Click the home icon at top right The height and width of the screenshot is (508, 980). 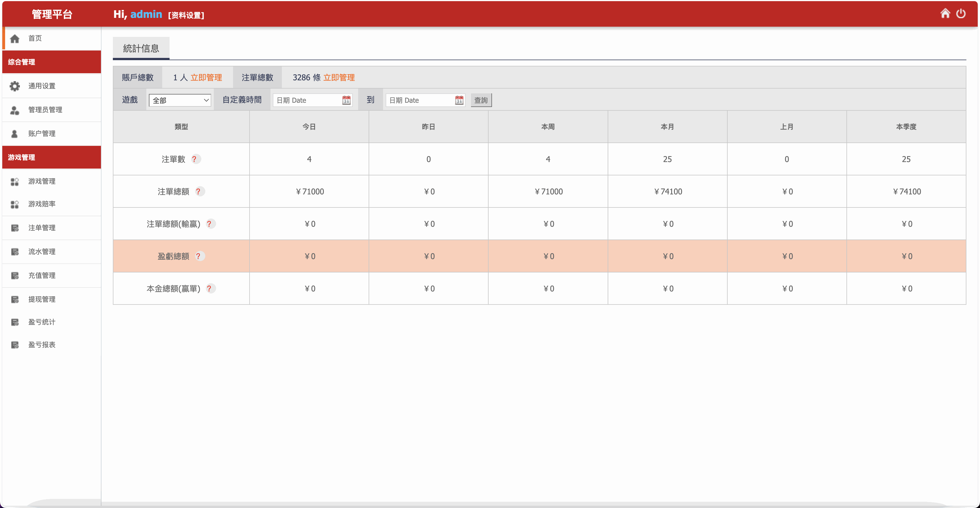click(x=945, y=13)
